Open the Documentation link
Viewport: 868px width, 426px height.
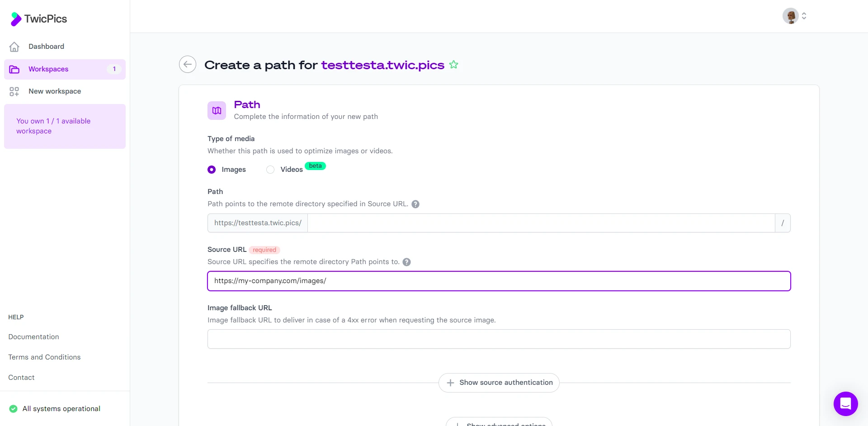(33, 337)
